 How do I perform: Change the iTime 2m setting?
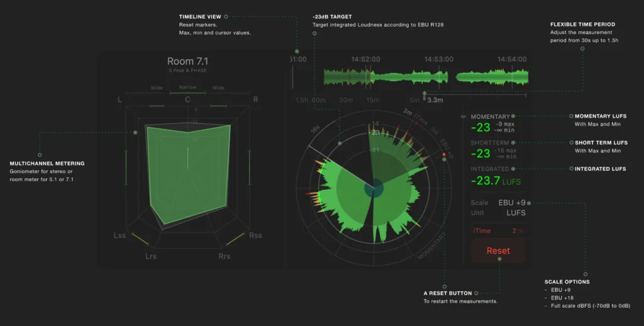[x=498, y=231]
